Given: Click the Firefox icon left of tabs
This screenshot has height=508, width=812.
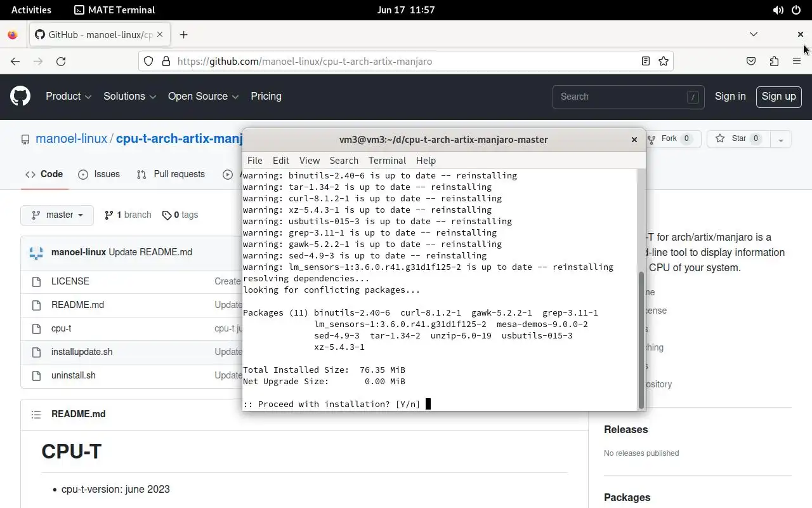Looking at the screenshot, I should pyautogui.click(x=13, y=35).
